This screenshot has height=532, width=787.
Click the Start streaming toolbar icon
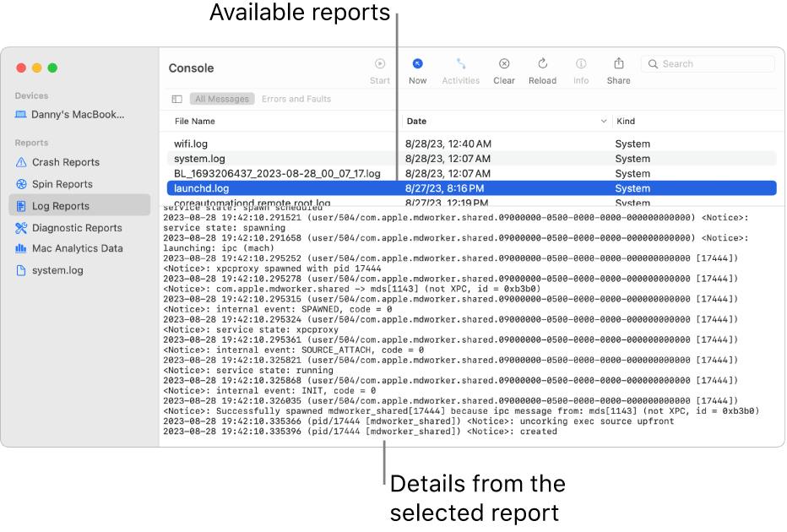pos(380,63)
